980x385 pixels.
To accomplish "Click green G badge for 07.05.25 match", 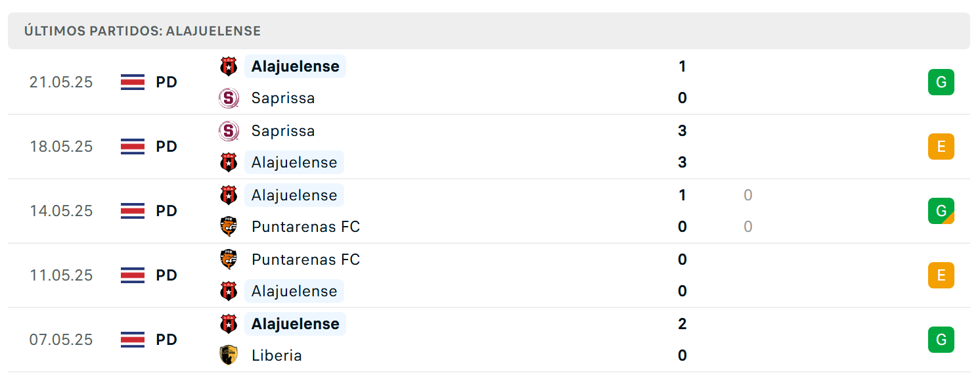I will coord(941,340).
